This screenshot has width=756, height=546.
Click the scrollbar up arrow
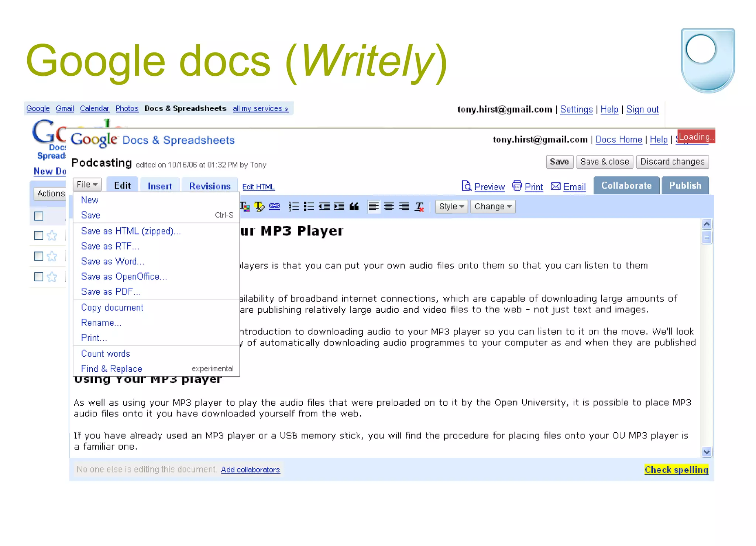coord(707,224)
